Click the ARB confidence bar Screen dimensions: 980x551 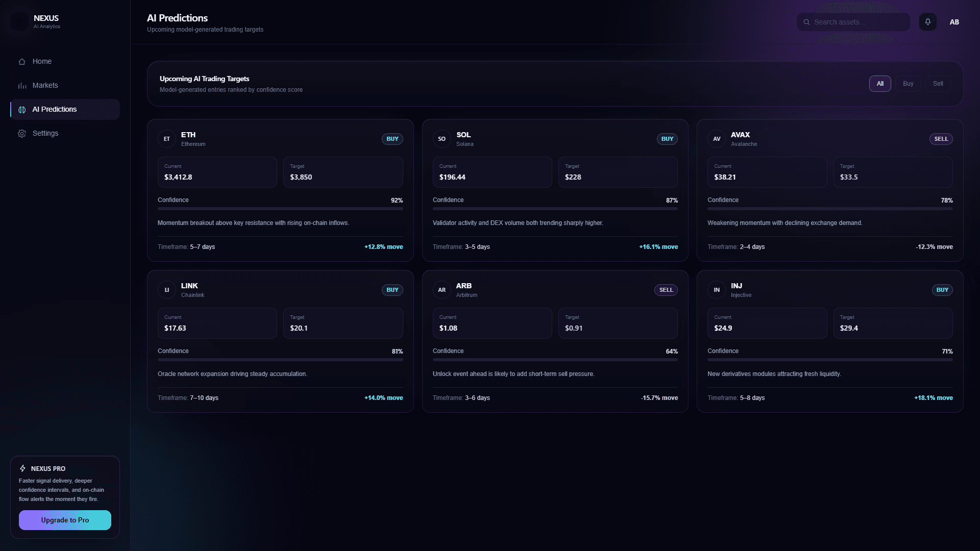[x=555, y=360]
